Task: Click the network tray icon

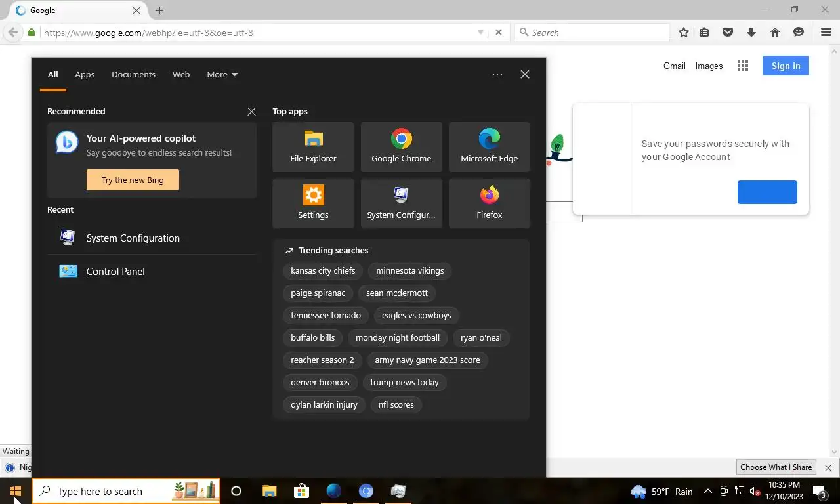Action: point(740,491)
